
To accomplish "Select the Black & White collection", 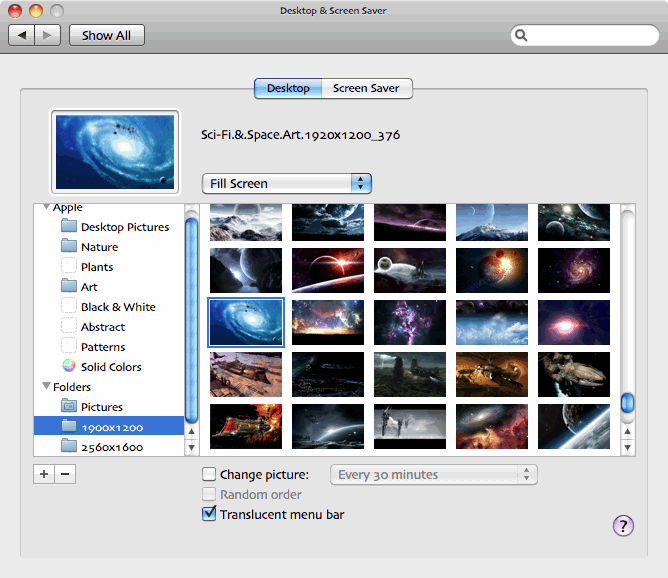I will tap(109, 307).
